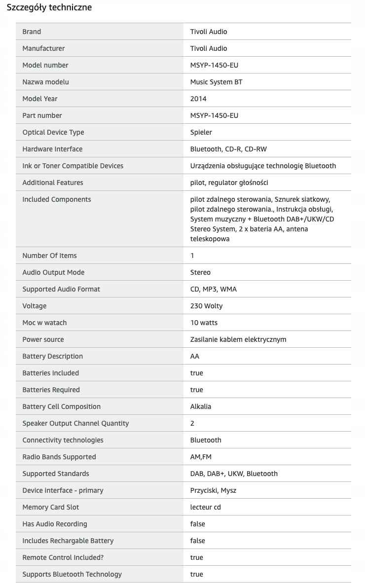This screenshot has width=365, height=588.
Task: Click the Model Year value 2014
Action: click(x=198, y=99)
